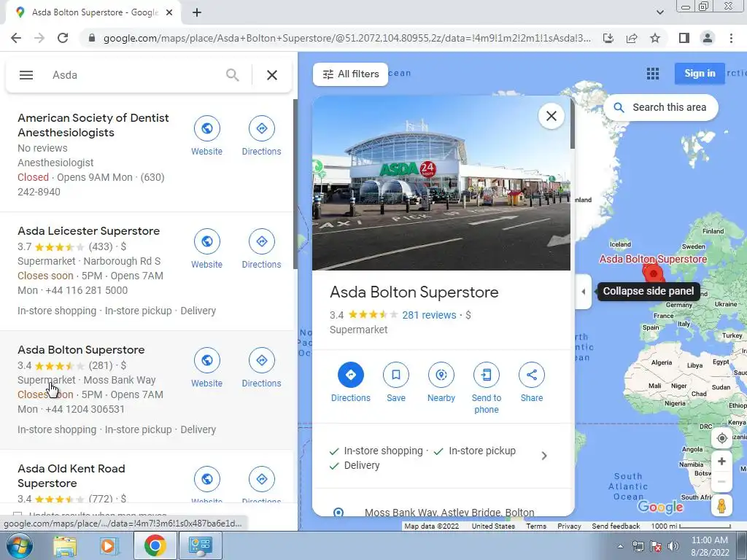747x560 pixels.
Task: Click Send feedback link
Action: 616,526
